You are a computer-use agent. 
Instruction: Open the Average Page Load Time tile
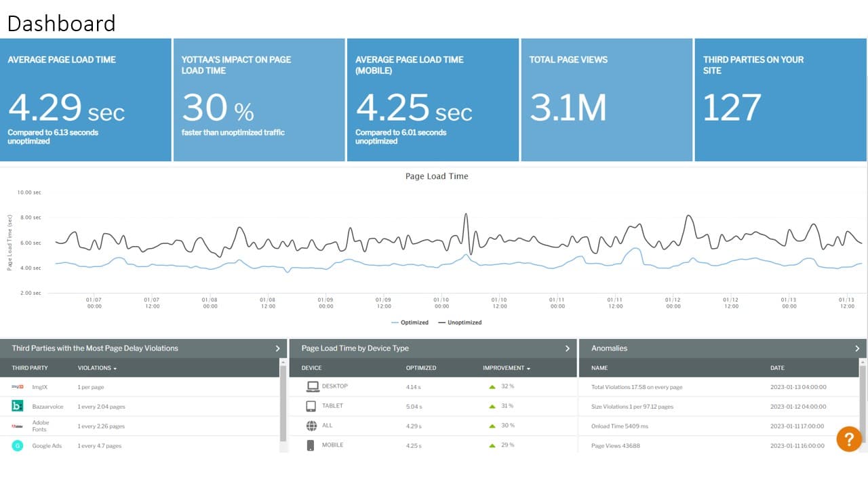click(85, 100)
